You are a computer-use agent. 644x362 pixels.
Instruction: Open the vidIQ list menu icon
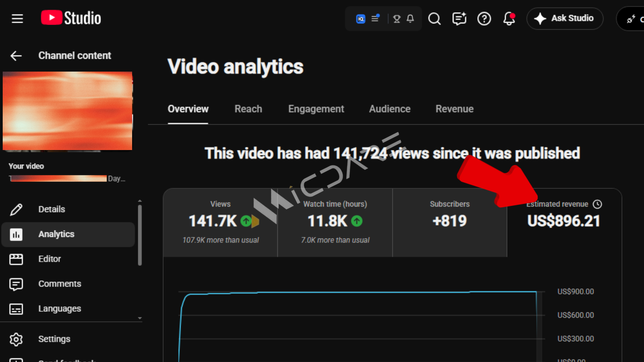click(375, 18)
